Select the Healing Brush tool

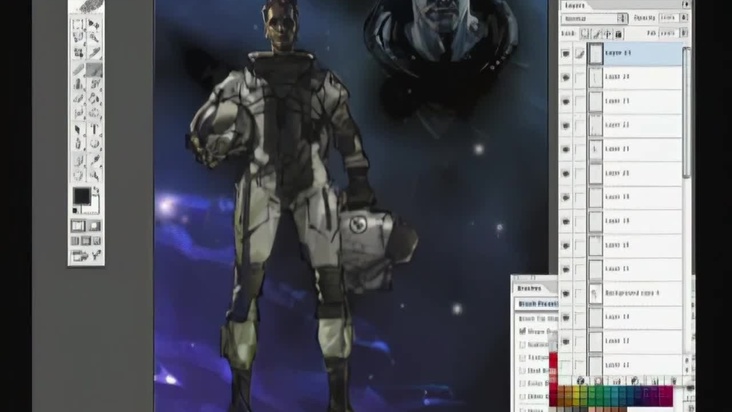78,70
